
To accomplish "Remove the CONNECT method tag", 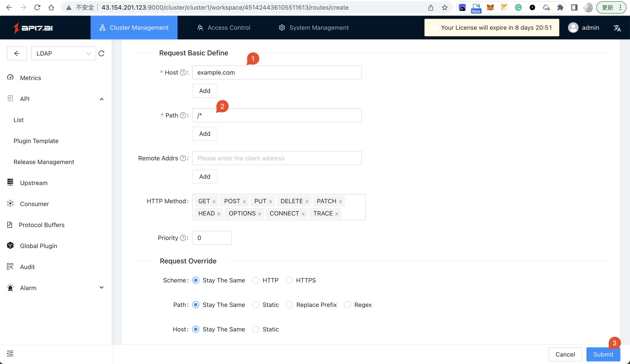I will (303, 213).
